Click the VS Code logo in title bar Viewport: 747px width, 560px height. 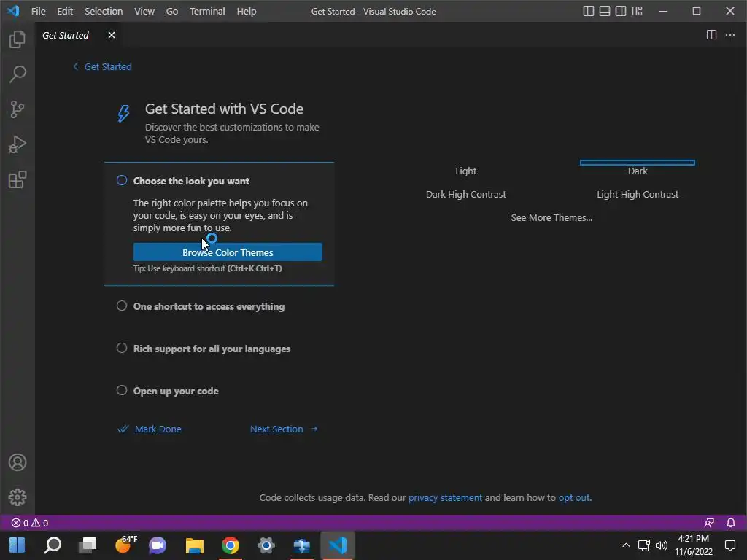point(13,11)
